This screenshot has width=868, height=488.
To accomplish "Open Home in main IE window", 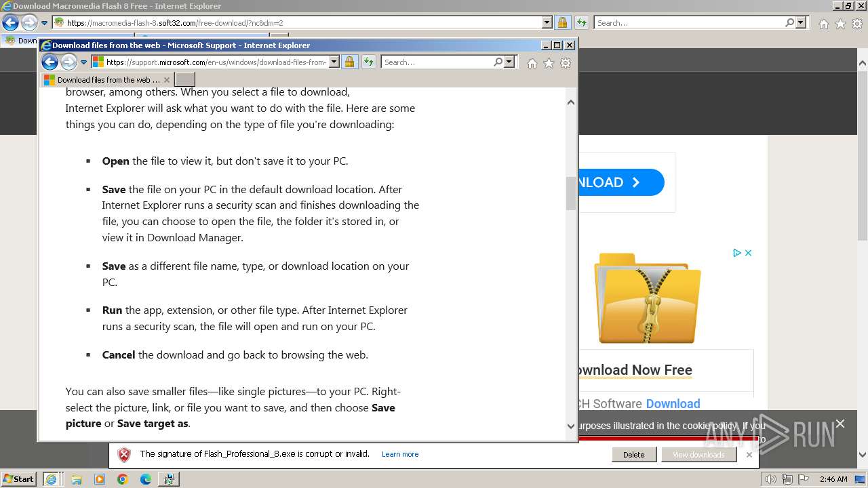I will pyautogui.click(x=823, y=24).
